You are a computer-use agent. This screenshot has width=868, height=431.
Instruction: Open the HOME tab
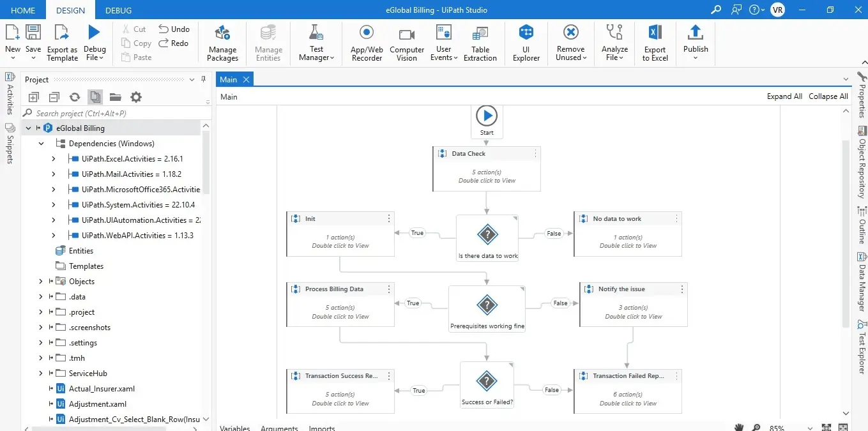(23, 10)
